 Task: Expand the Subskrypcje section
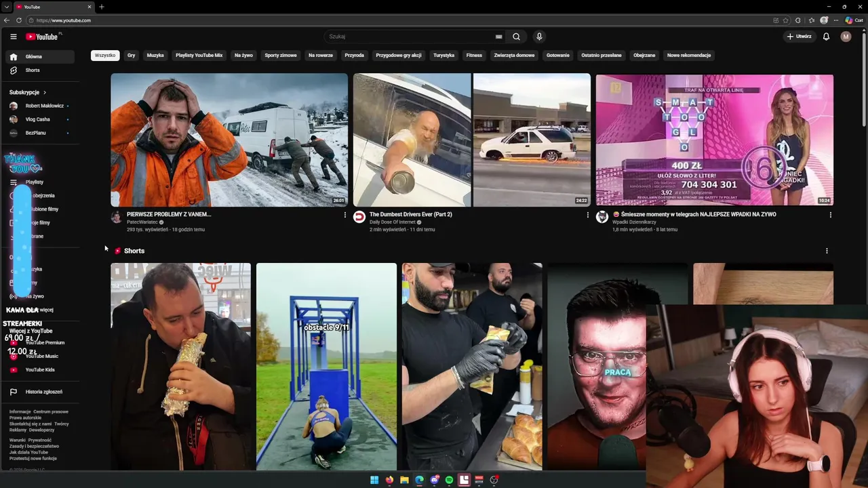coord(28,92)
